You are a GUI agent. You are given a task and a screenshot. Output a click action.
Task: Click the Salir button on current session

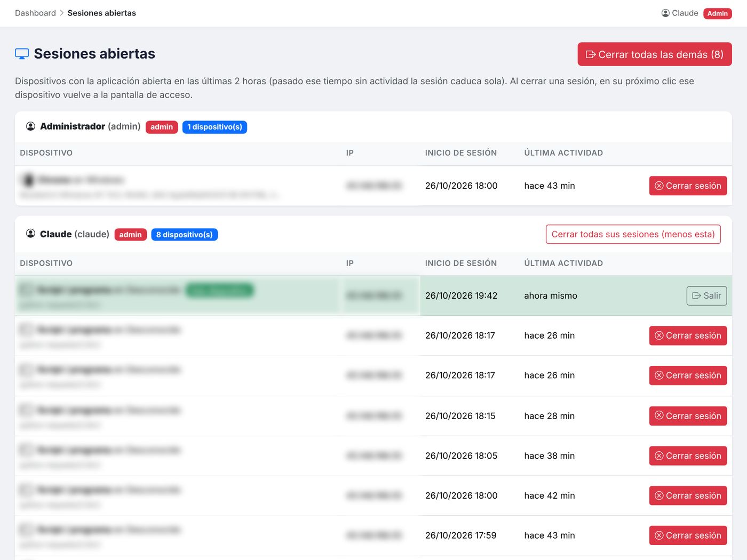click(x=706, y=296)
